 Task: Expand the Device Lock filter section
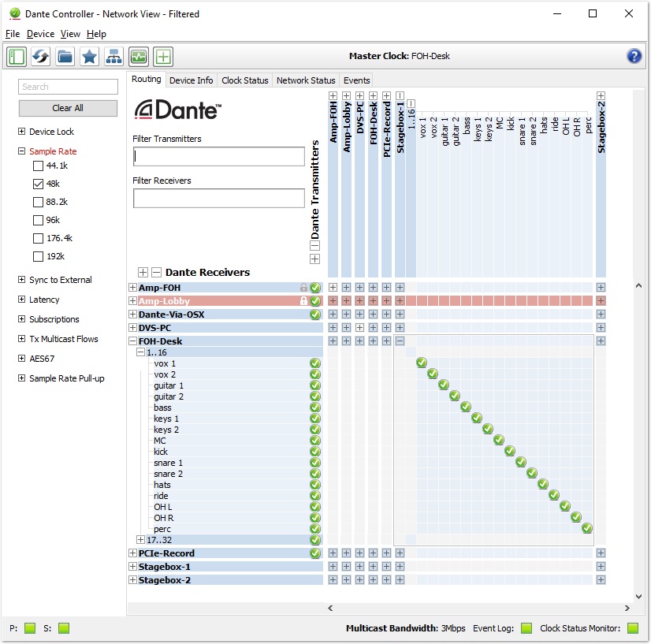coord(22,132)
